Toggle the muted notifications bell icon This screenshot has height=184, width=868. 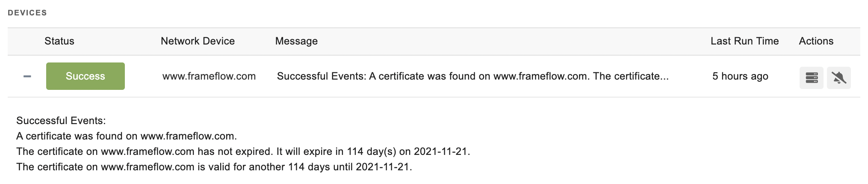click(838, 77)
